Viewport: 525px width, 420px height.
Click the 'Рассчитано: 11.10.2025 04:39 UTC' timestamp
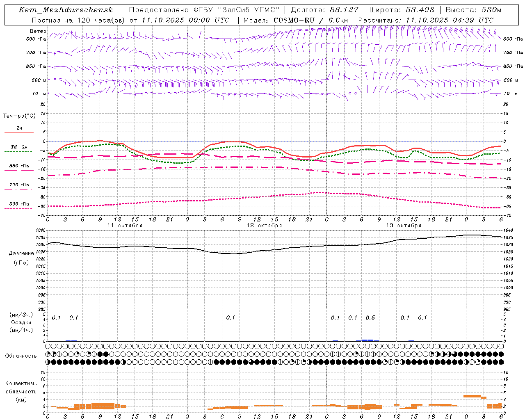[426, 20]
